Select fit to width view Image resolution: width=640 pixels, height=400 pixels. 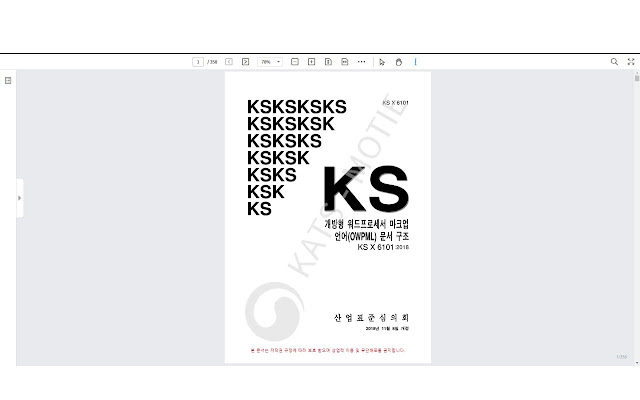(x=345, y=62)
